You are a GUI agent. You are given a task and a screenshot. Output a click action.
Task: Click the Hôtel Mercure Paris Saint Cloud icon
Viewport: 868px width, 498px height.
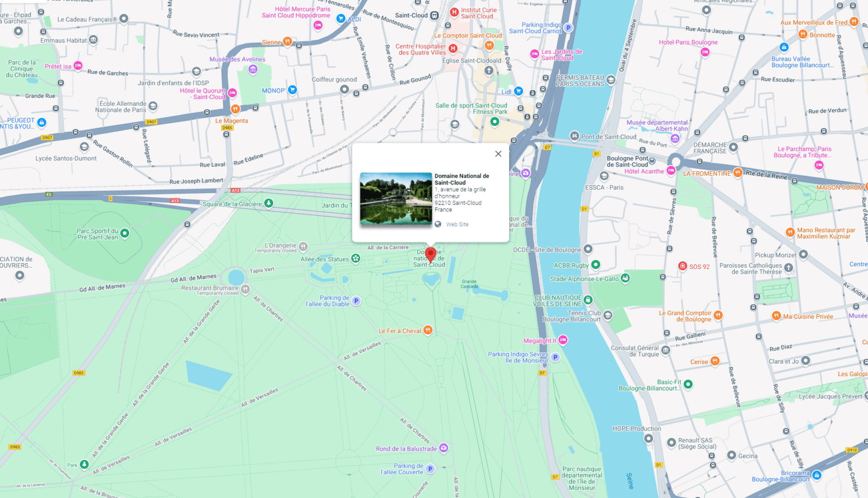click(x=318, y=25)
